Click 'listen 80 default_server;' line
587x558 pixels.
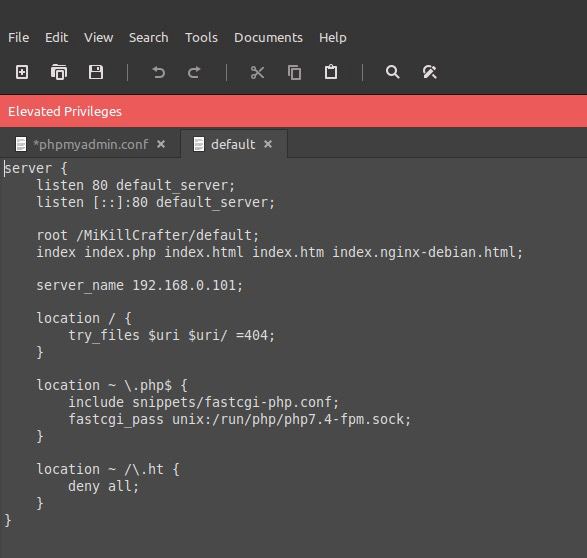136,185
